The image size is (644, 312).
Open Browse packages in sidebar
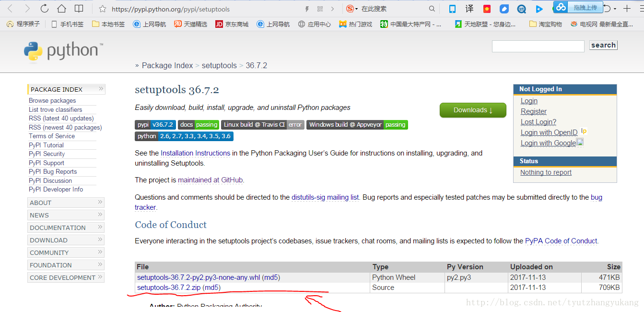[x=52, y=101]
